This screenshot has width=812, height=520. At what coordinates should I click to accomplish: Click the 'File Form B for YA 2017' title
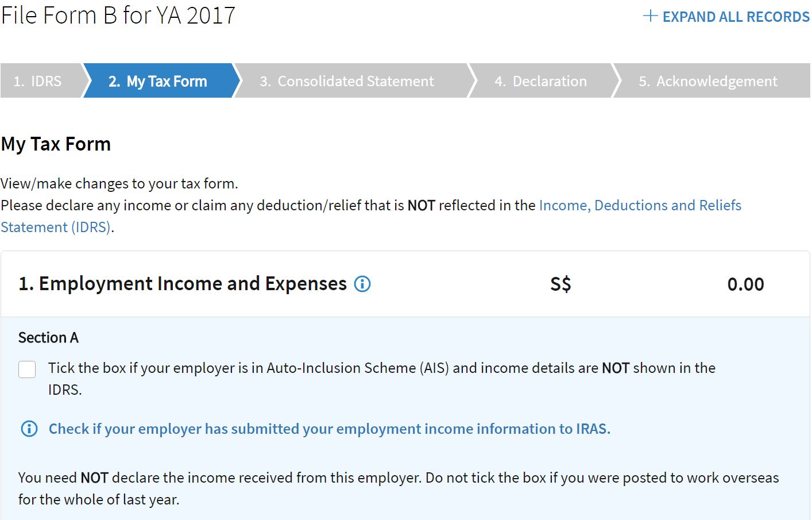[118, 16]
